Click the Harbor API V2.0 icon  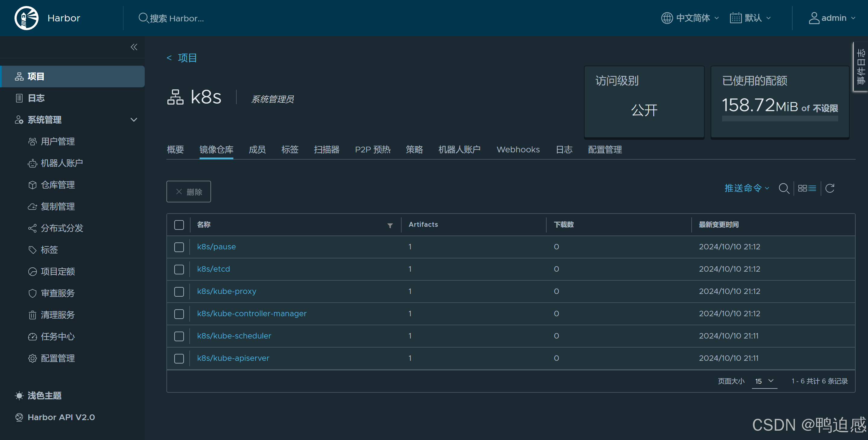click(x=19, y=417)
